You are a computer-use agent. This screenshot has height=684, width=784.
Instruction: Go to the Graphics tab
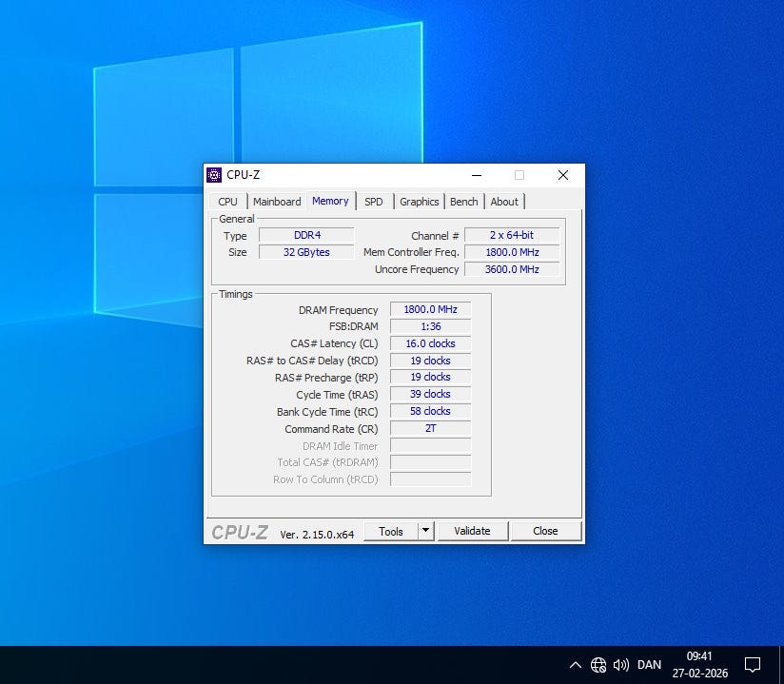[x=419, y=202]
